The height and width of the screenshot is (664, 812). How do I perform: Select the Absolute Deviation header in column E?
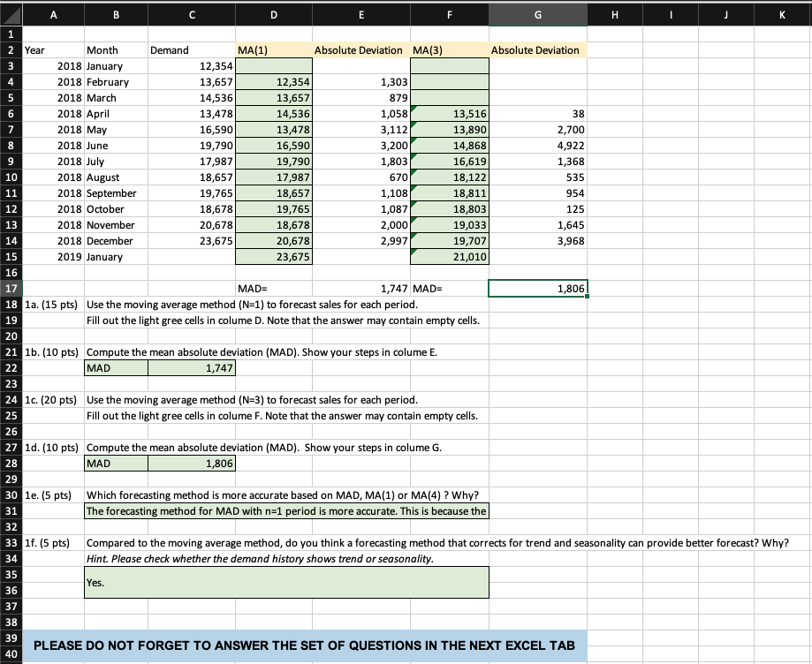tap(361, 49)
